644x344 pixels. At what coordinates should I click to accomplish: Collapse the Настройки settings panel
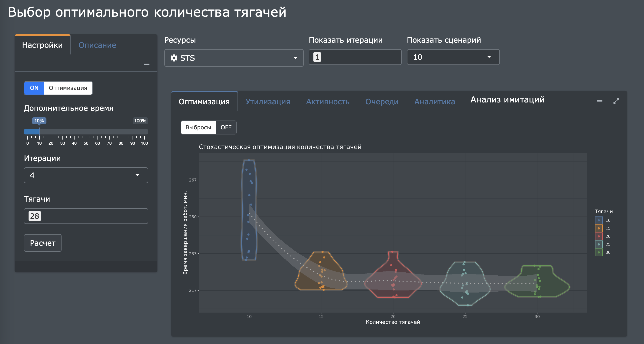coord(146,64)
